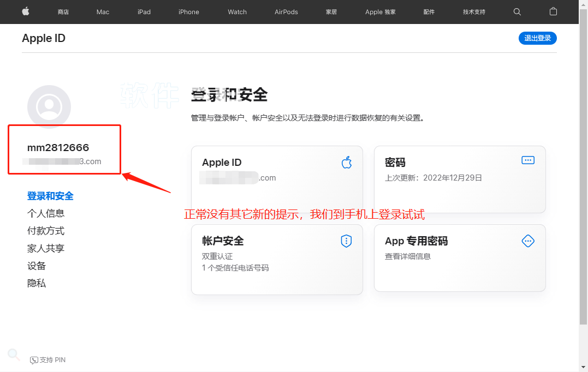
Task: Go to 技术支持 in top navigation
Action: [x=474, y=12]
